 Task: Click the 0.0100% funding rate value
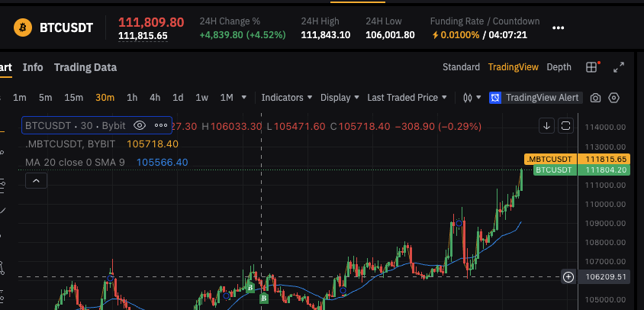pos(460,35)
